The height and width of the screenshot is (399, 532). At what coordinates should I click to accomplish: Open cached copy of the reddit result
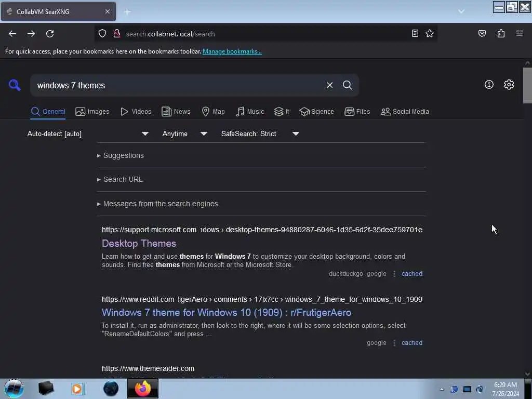(412, 343)
